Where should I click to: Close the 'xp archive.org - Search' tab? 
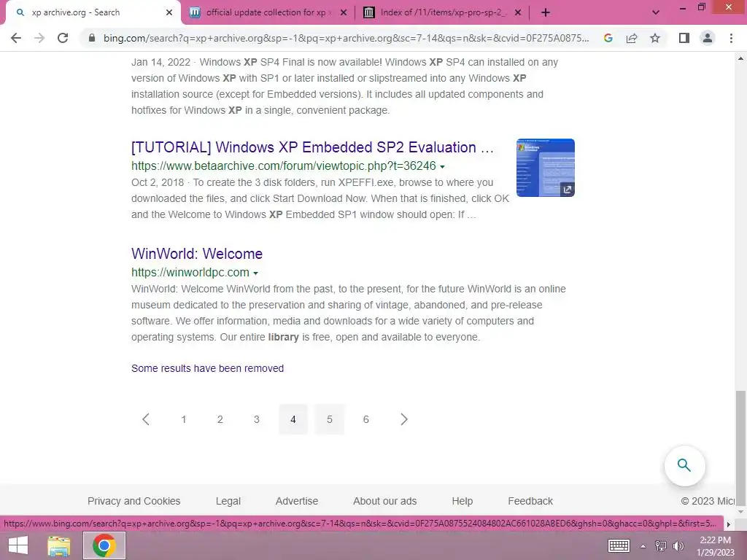169,13
